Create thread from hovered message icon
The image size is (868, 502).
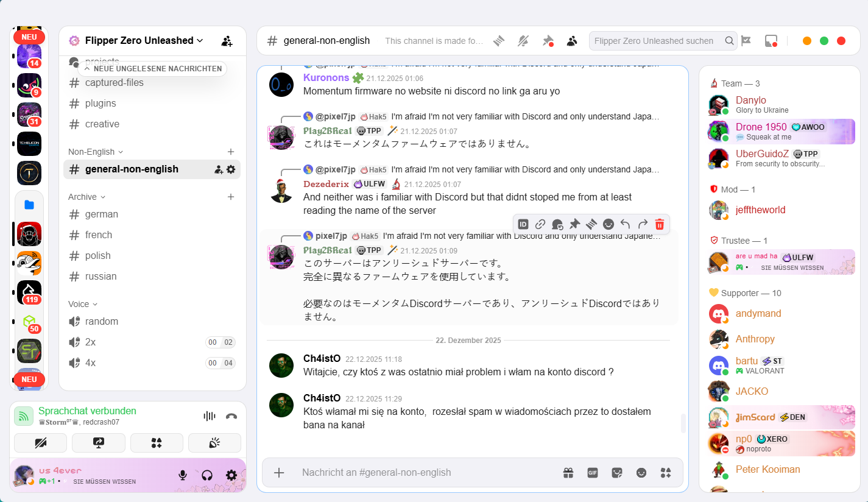point(591,224)
